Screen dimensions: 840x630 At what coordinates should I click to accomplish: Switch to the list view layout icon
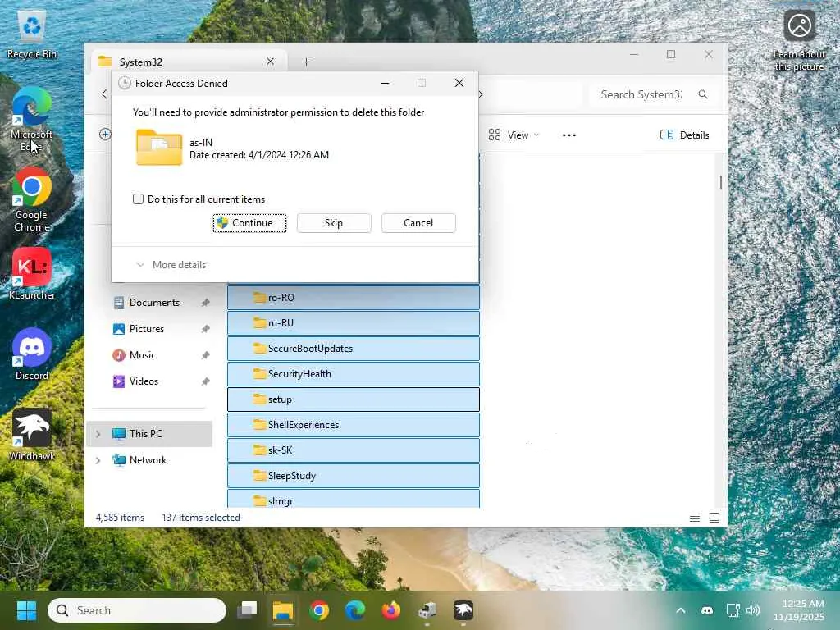point(694,518)
